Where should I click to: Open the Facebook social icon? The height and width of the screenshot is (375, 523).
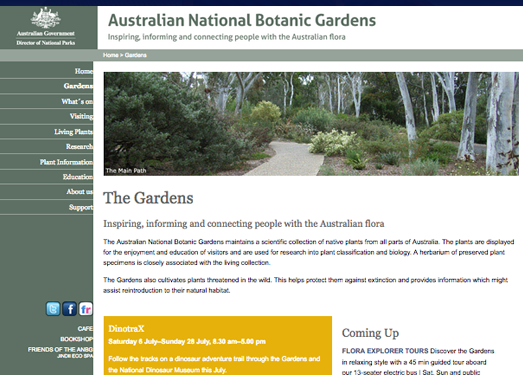[x=69, y=309]
